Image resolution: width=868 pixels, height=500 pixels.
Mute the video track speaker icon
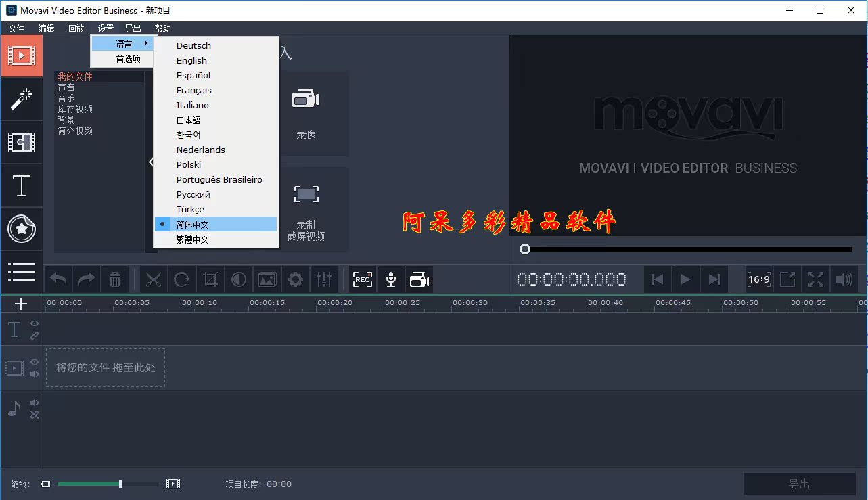click(35, 373)
